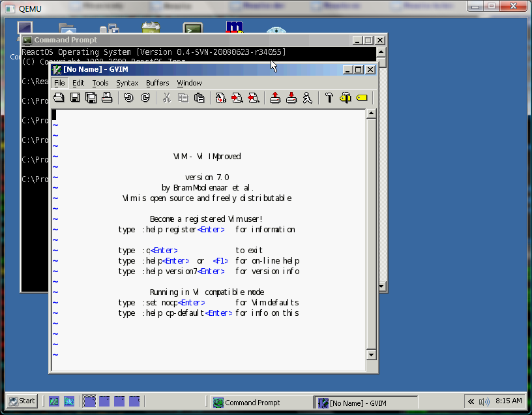Click the Find Next toolbar icon
The image size is (532, 415).
click(x=237, y=98)
